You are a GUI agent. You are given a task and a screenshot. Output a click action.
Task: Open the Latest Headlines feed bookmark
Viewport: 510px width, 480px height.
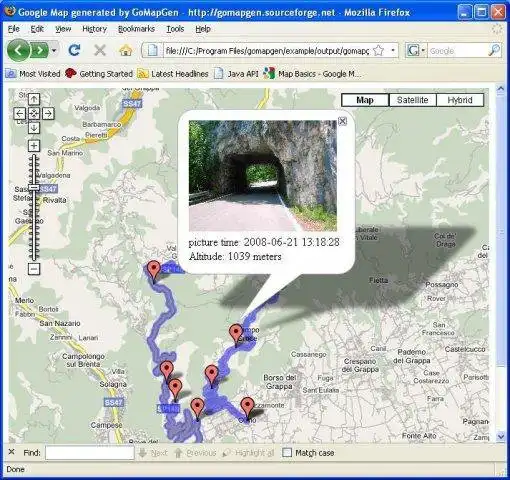coord(173,74)
